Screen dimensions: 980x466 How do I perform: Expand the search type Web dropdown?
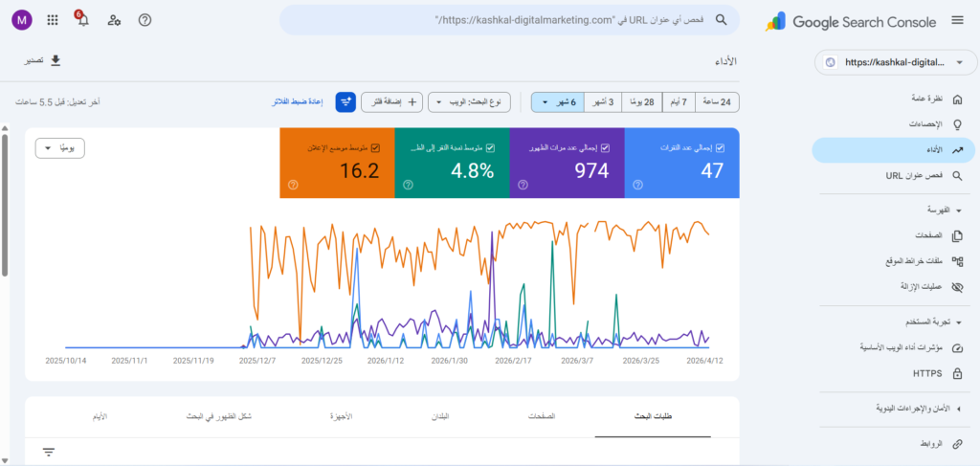(470, 101)
